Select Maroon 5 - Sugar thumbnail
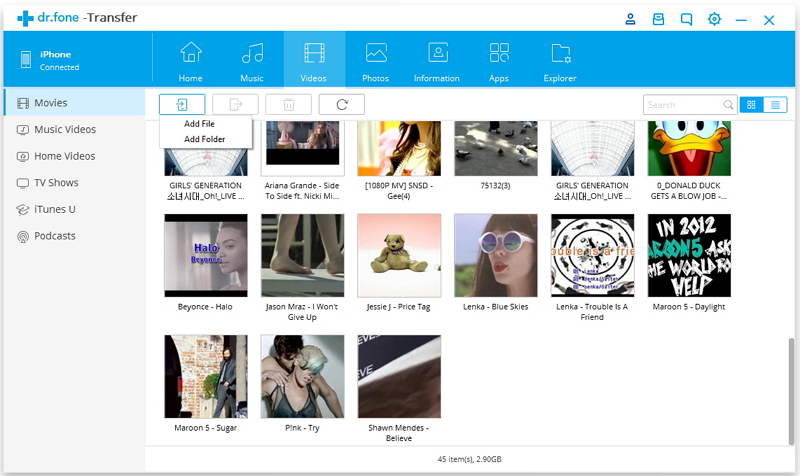The width and height of the screenshot is (800, 476). coord(206,377)
